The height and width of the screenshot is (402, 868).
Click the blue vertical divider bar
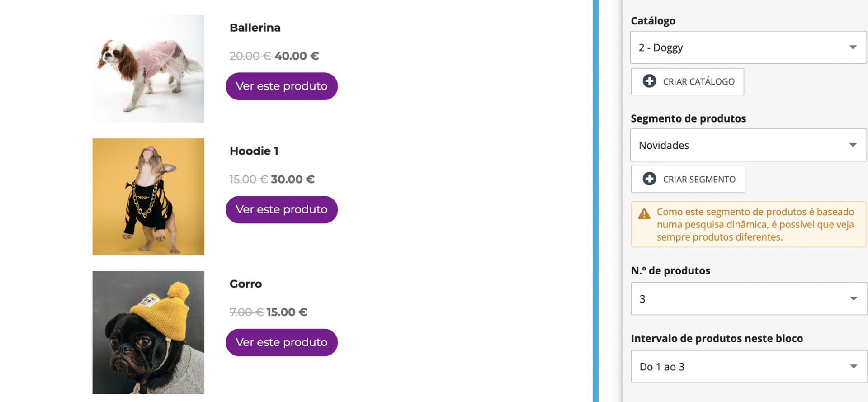click(x=595, y=201)
